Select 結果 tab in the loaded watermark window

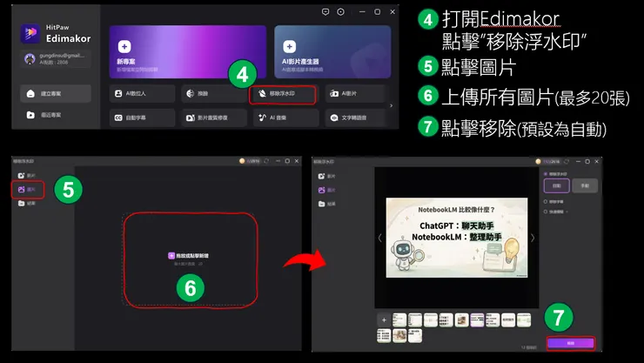point(327,204)
